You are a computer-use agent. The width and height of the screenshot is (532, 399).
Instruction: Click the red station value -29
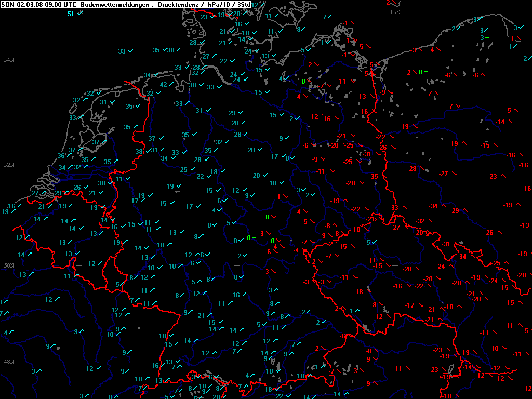coord(455,210)
